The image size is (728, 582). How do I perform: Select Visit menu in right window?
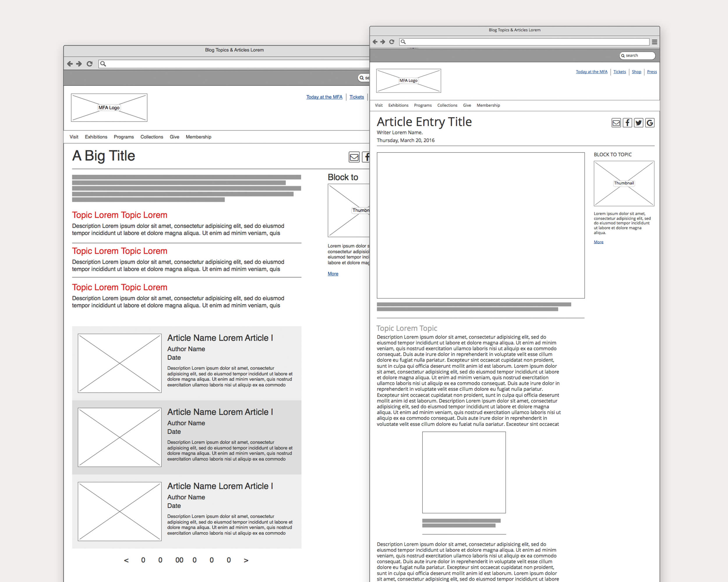[379, 105]
